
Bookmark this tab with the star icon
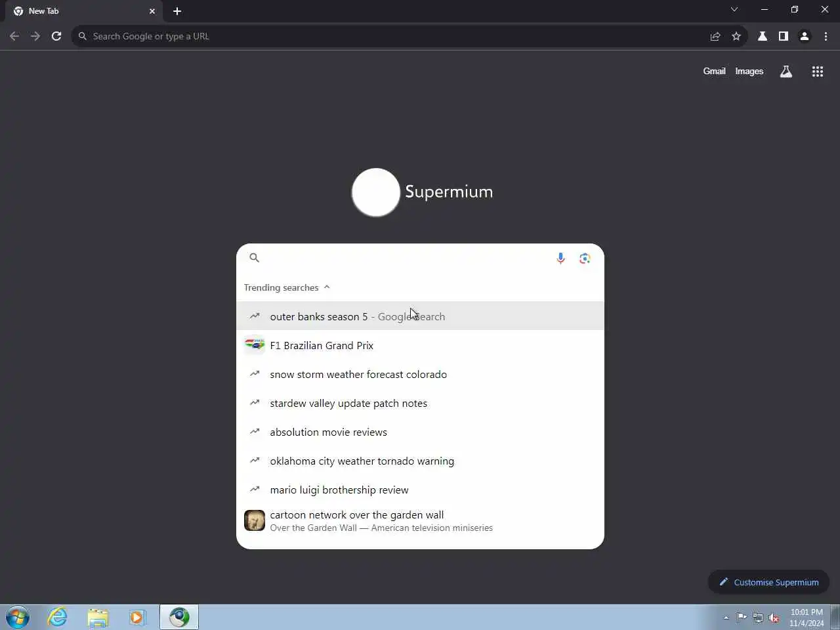click(736, 36)
